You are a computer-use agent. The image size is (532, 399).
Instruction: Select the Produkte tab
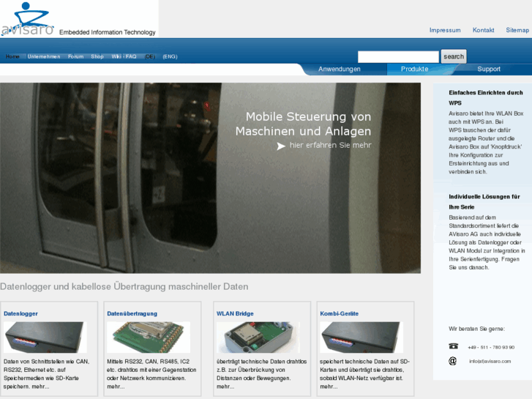tap(415, 69)
